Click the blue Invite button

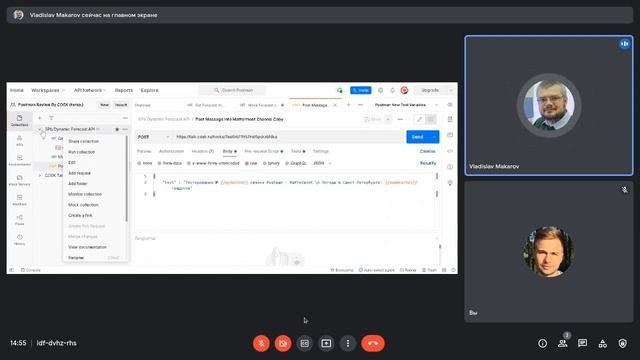(360, 90)
